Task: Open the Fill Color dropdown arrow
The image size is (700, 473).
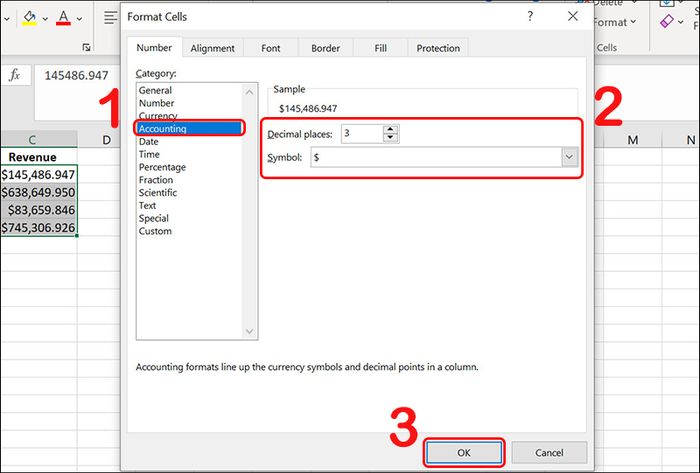Action: [x=45, y=19]
